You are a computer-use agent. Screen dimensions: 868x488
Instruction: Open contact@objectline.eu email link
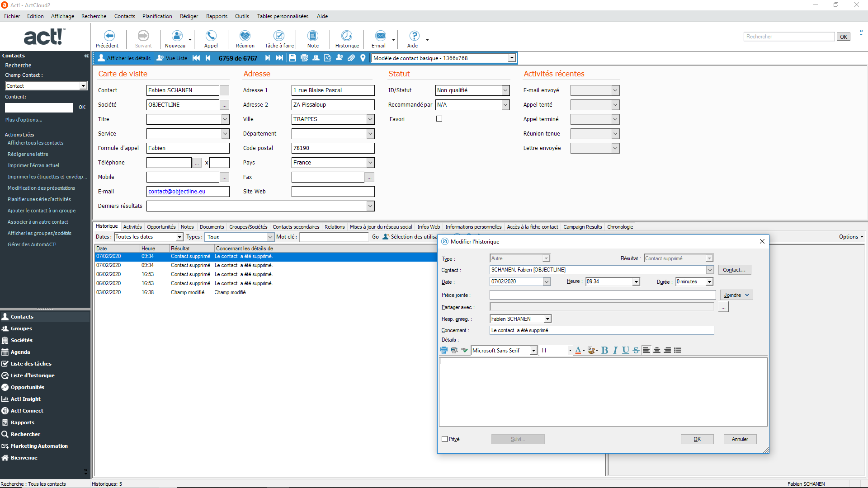177,192
